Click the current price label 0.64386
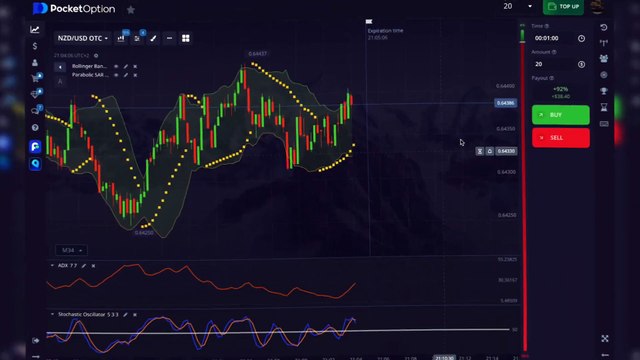 pyautogui.click(x=506, y=103)
